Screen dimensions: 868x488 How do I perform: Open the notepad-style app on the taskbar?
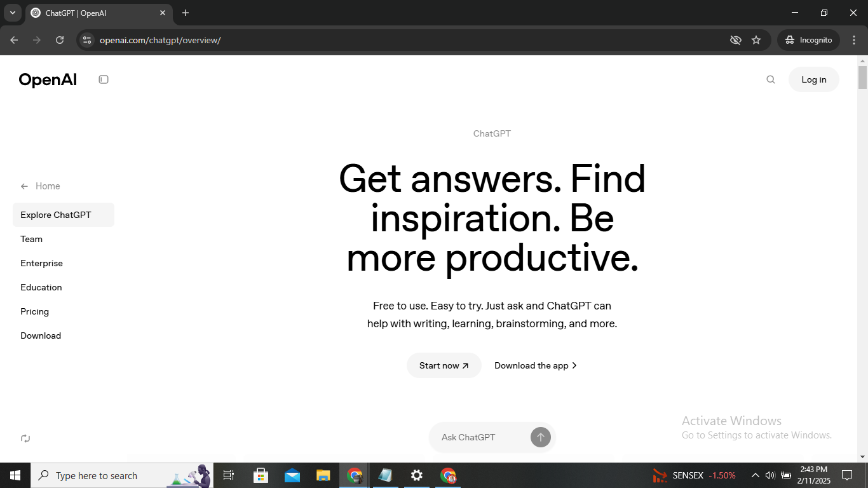(386, 475)
